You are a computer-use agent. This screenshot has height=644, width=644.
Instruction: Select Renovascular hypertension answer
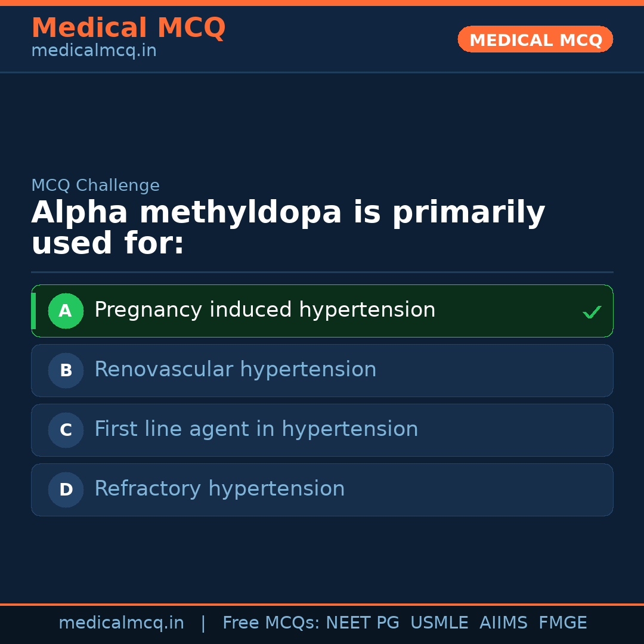(x=236, y=370)
